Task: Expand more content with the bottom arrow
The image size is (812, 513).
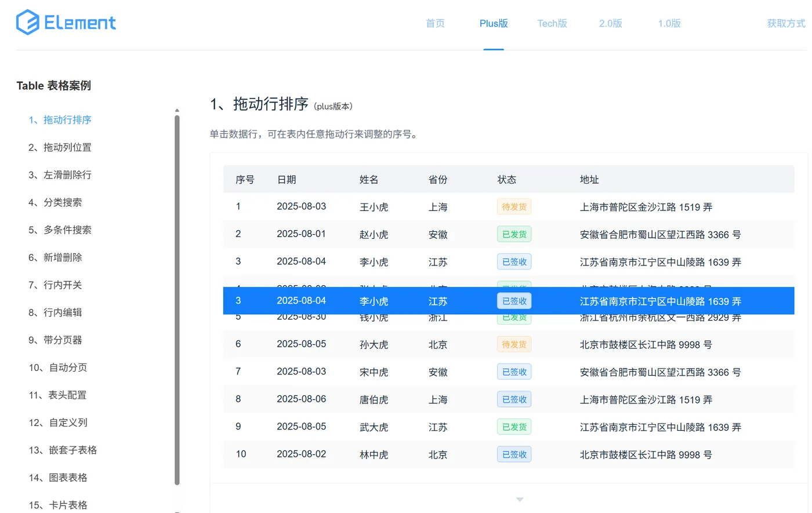Action: click(519, 499)
